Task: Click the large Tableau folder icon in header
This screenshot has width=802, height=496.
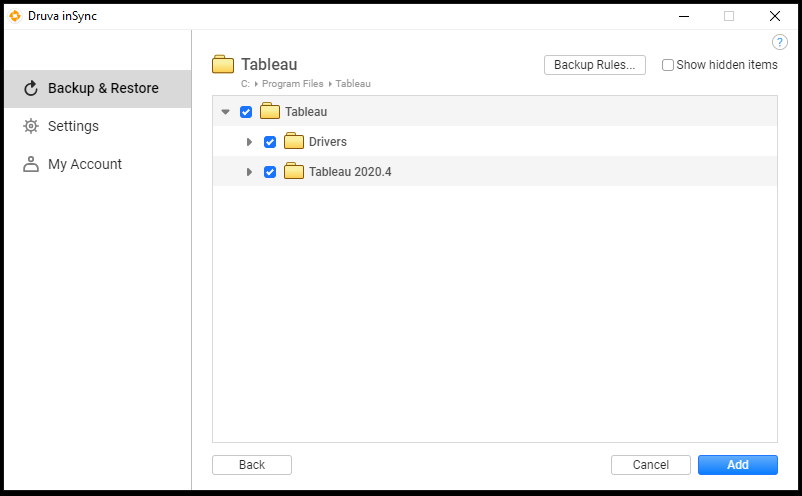Action: [223, 65]
